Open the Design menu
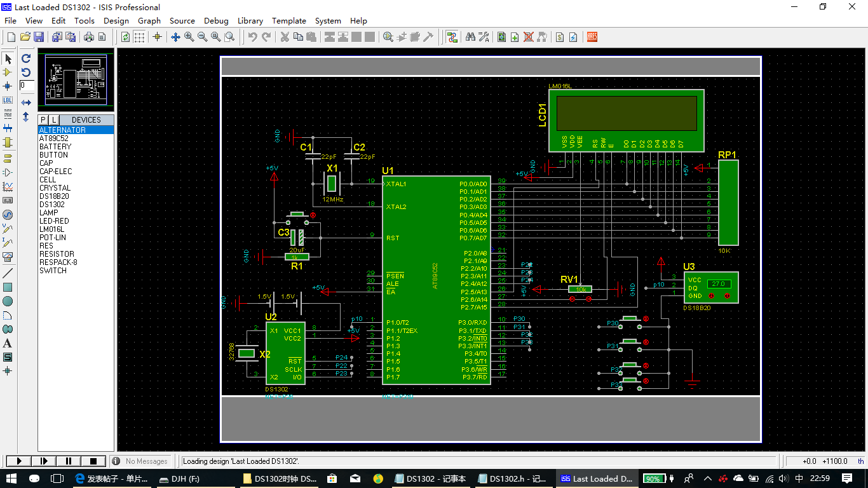This screenshot has height=488, width=868. pyautogui.click(x=116, y=20)
